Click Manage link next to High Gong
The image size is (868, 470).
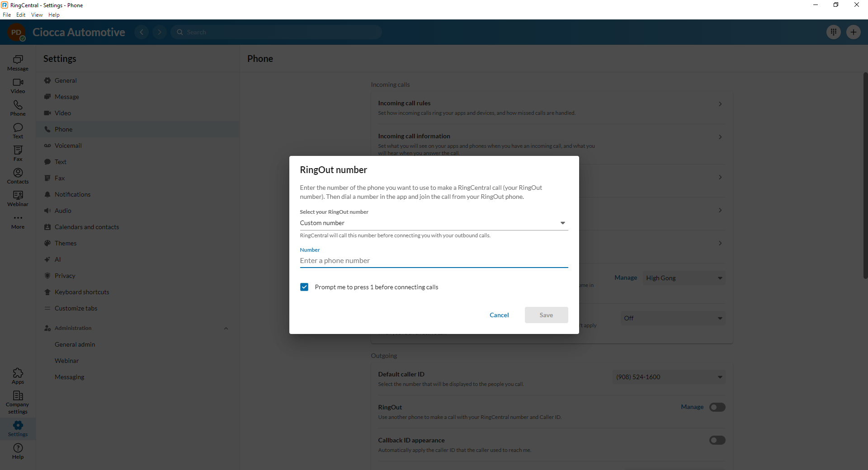click(x=626, y=278)
